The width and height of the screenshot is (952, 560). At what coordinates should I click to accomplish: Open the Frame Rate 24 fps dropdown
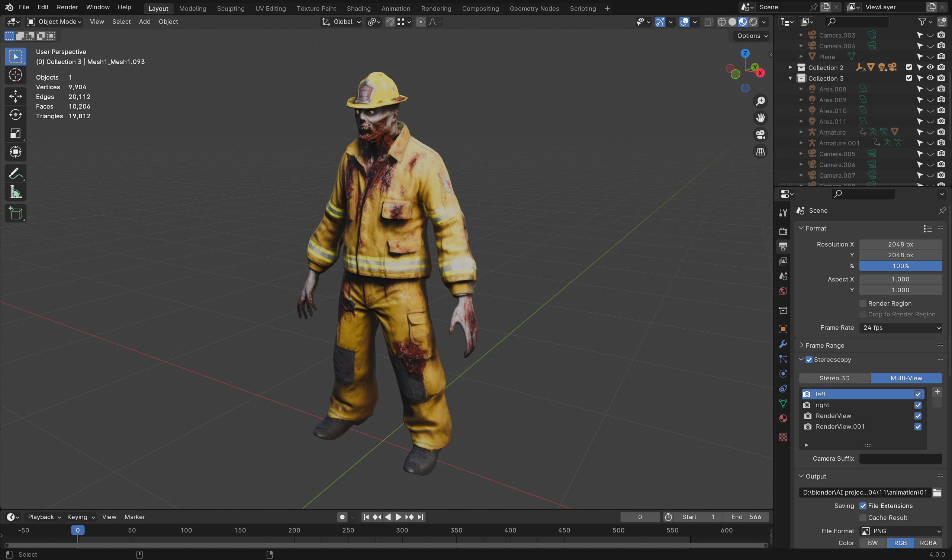pyautogui.click(x=901, y=328)
